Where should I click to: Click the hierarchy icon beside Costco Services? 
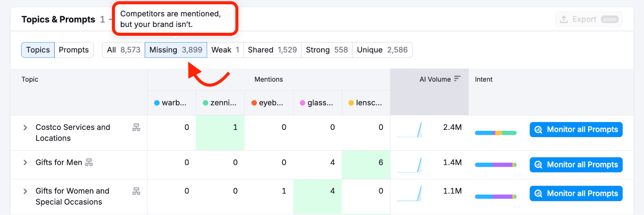point(136,128)
